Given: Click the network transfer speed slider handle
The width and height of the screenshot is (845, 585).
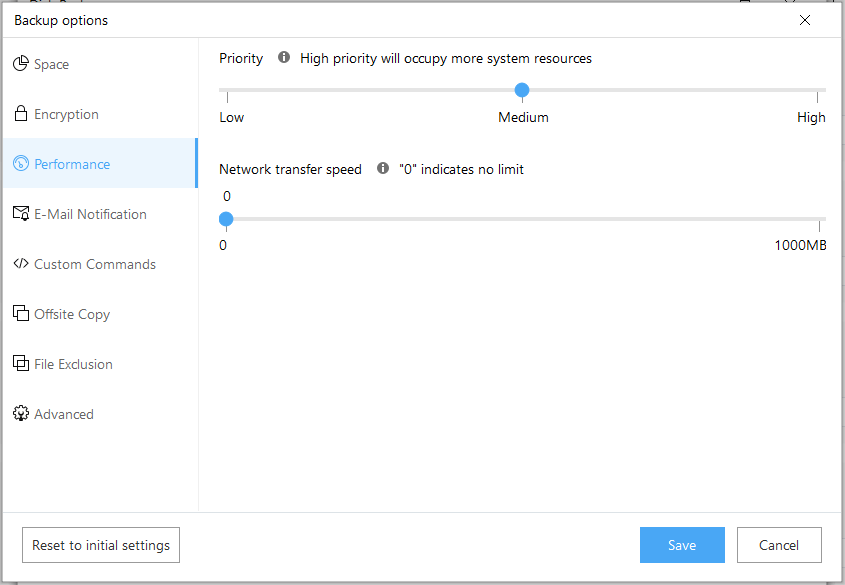Looking at the screenshot, I should (226, 219).
